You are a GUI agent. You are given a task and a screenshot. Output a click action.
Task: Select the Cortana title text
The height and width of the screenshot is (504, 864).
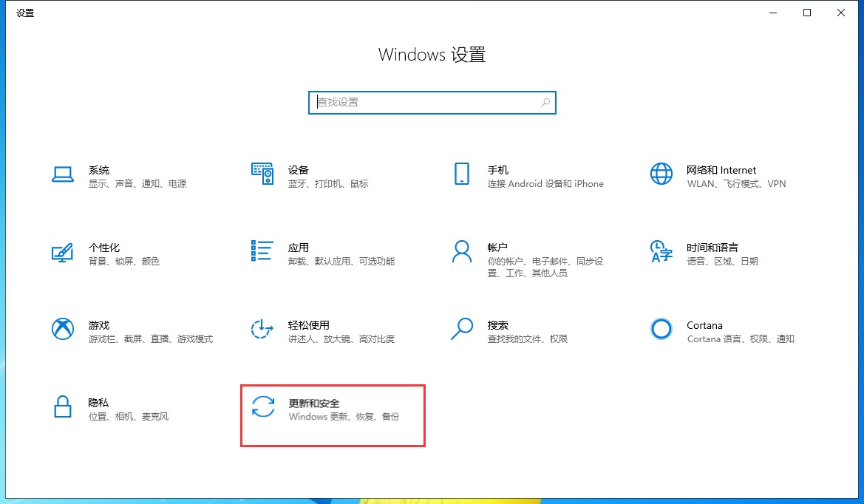click(x=705, y=326)
